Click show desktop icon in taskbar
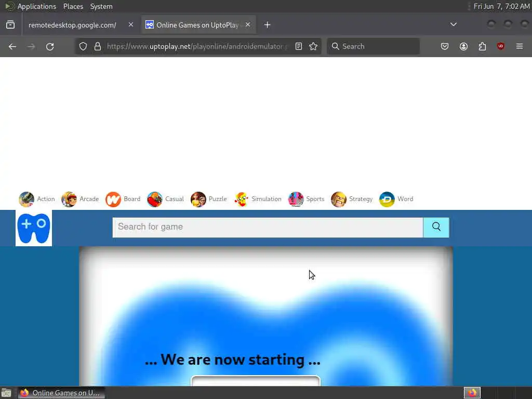 tap(6, 393)
